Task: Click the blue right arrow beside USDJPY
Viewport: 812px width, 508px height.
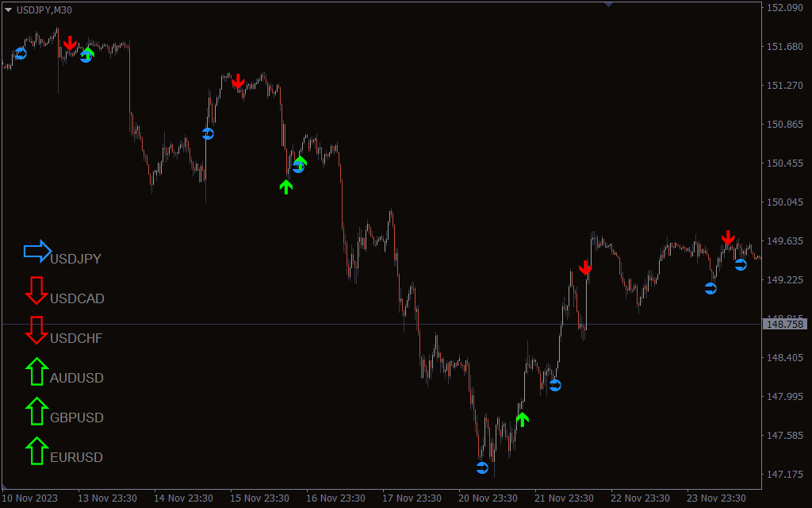Action: (x=37, y=252)
